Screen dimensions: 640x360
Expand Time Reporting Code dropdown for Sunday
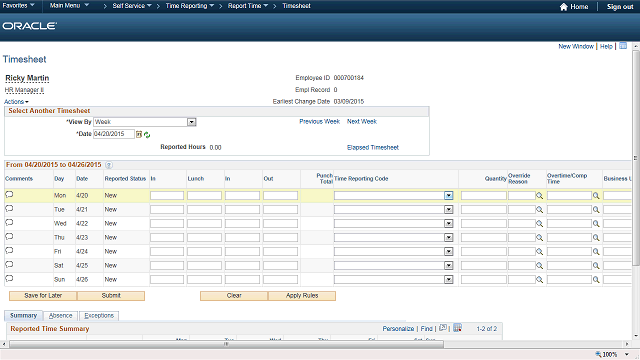[449, 280]
